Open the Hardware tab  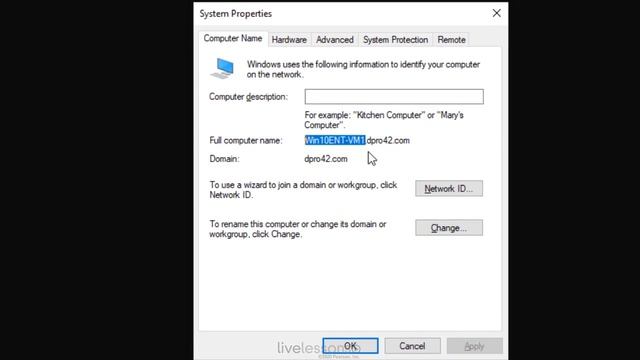pyautogui.click(x=289, y=40)
